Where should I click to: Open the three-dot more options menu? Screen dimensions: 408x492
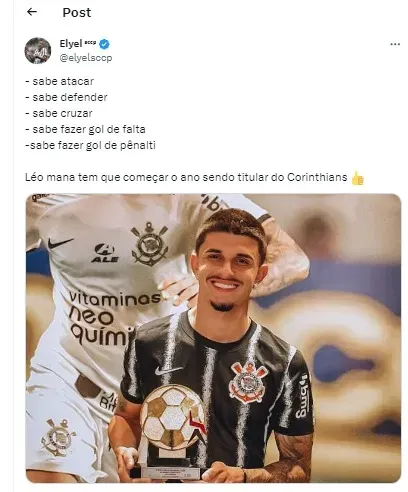[395, 44]
